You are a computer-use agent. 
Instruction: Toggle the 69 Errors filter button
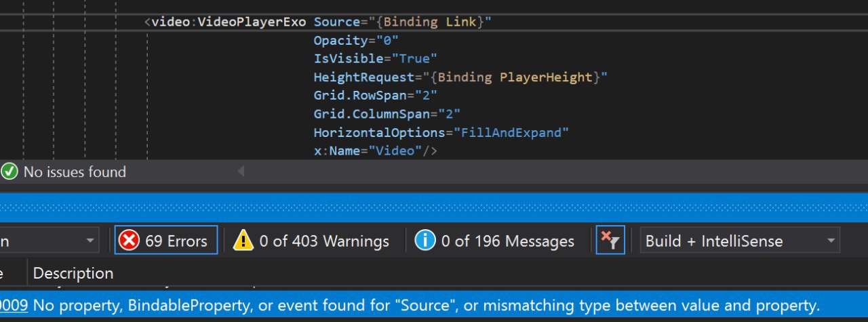click(166, 241)
